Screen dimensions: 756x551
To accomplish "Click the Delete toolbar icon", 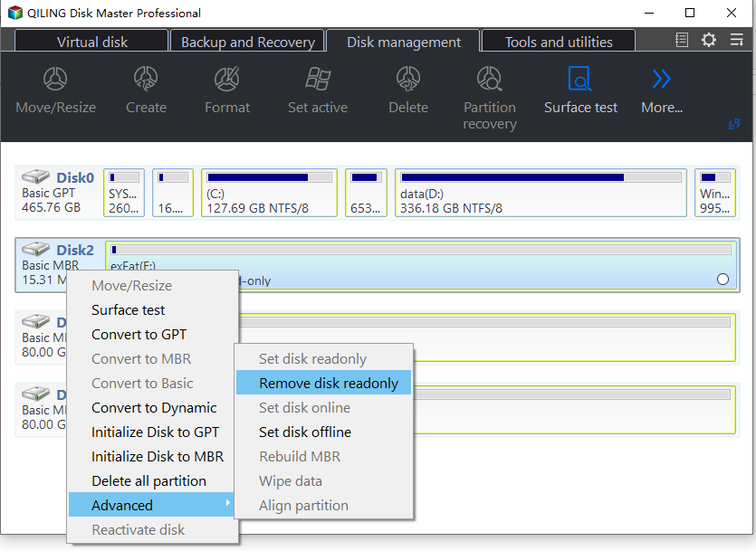I will tap(408, 79).
